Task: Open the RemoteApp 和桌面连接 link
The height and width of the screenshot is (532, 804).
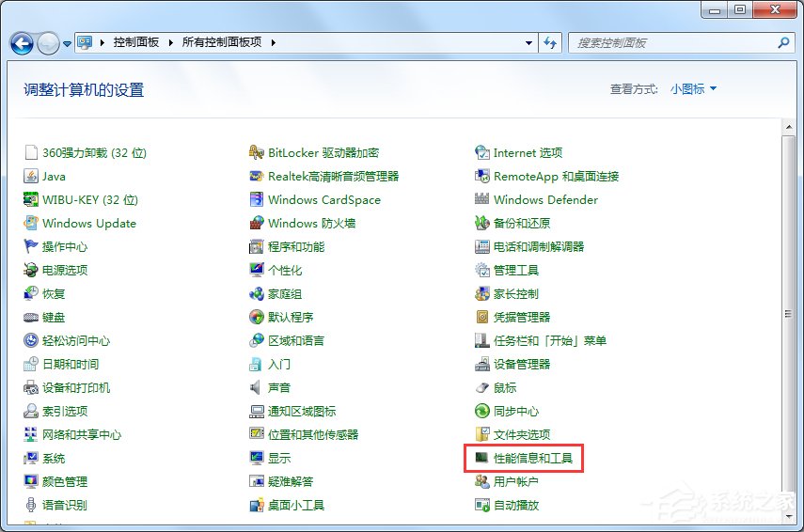Action: pos(556,177)
